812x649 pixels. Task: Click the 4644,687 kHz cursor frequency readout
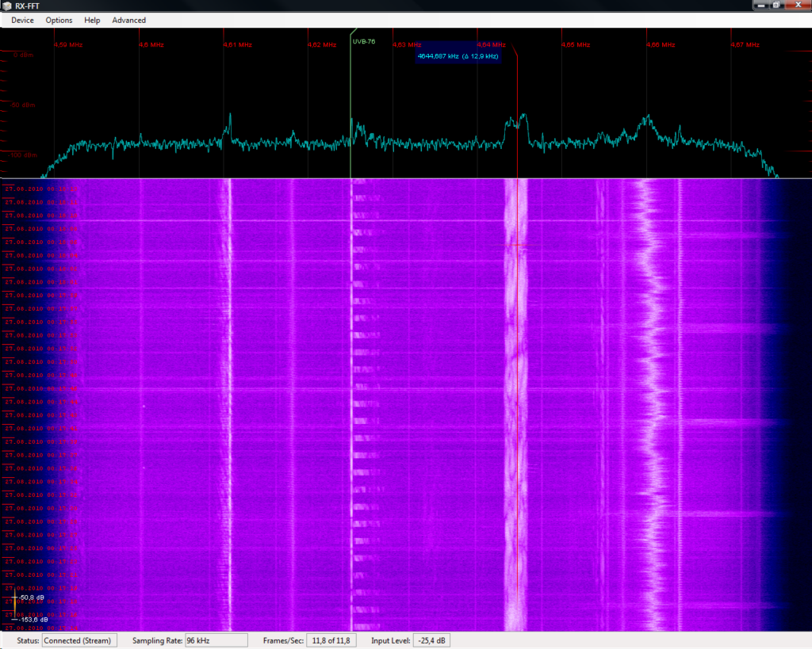click(x=458, y=56)
